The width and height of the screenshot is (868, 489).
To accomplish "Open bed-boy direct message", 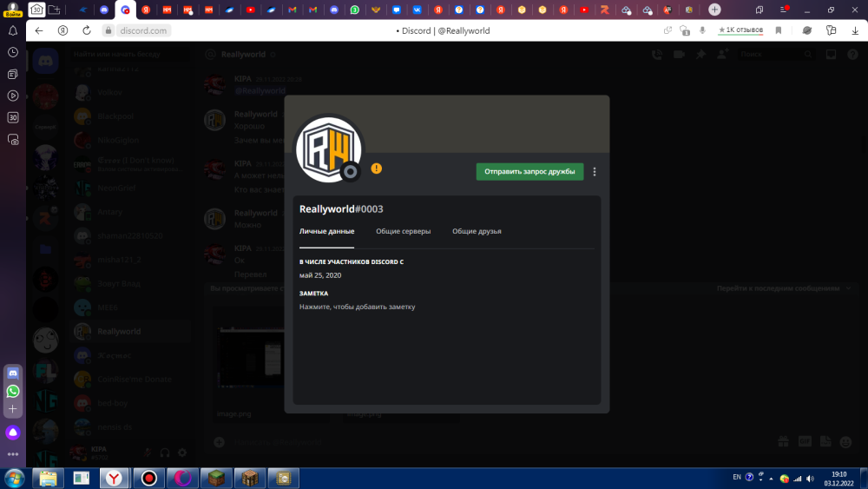I will point(131,403).
